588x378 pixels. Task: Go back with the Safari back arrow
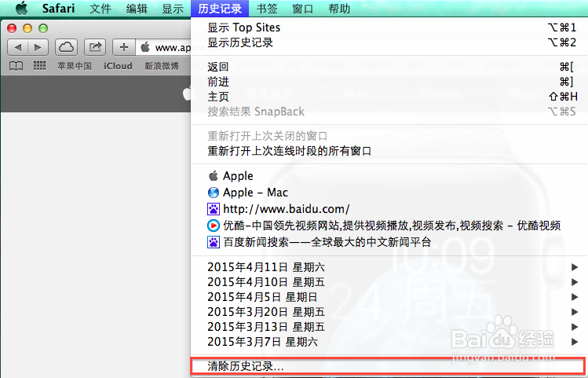point(17,47)
